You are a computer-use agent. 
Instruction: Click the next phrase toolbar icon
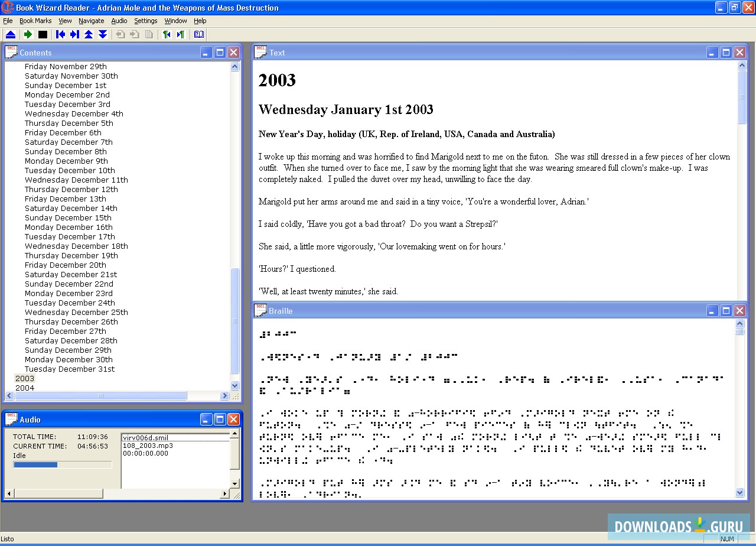[181, 34]
